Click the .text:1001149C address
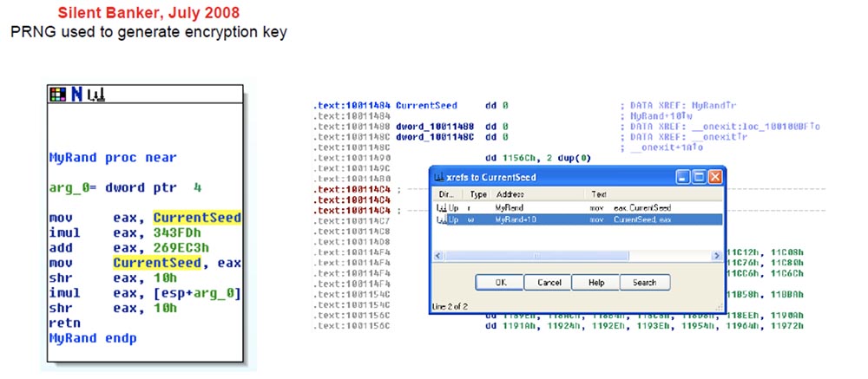Screen dimensions: 868x379 [x=352, y=168]
